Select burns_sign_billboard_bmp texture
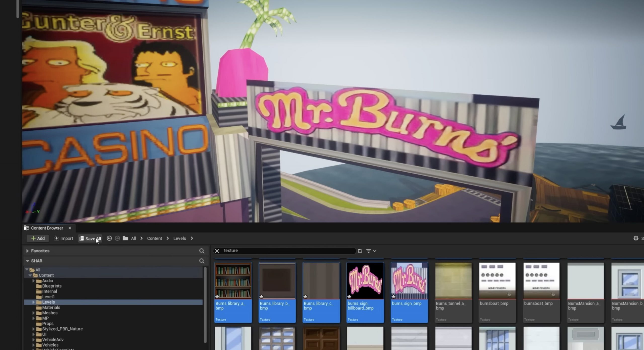The height and width of the screenshot is (350, 644). pos(365,292)
